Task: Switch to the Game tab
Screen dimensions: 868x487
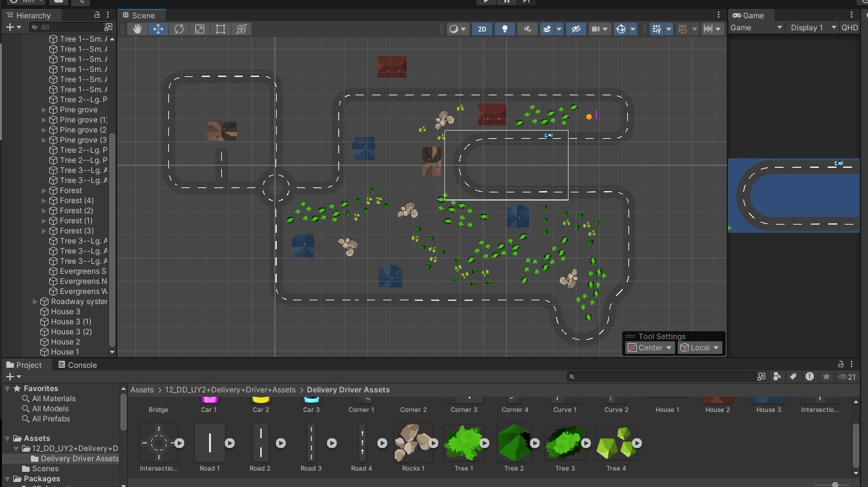Action: 748,15
